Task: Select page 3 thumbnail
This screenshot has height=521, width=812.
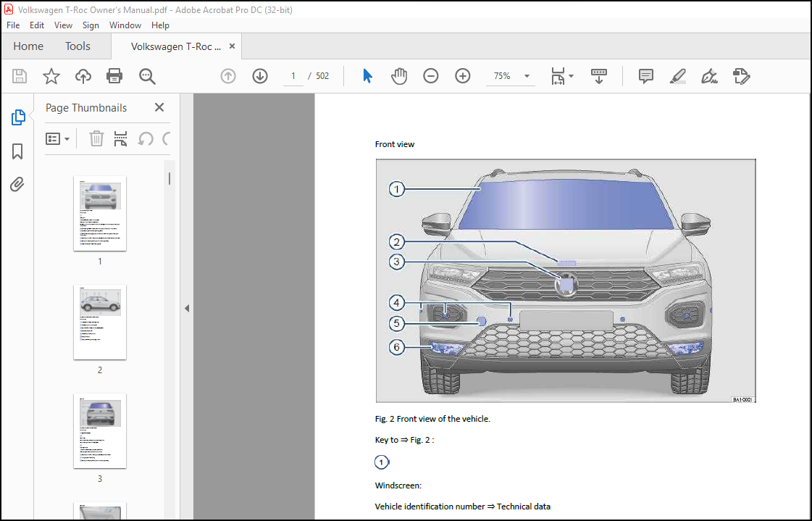Action: coord(100,431)
